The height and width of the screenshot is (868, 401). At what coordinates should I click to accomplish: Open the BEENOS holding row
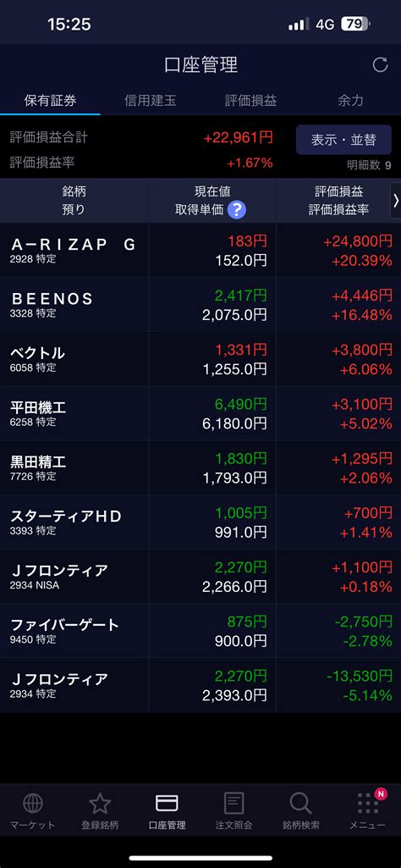pyautogui.click(x=200, y=305)
